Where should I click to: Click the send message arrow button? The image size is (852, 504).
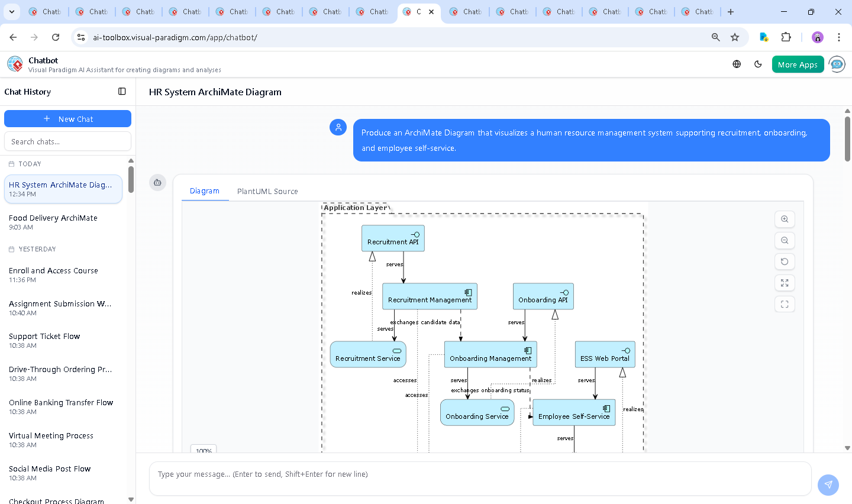click(x=828, y=484)
